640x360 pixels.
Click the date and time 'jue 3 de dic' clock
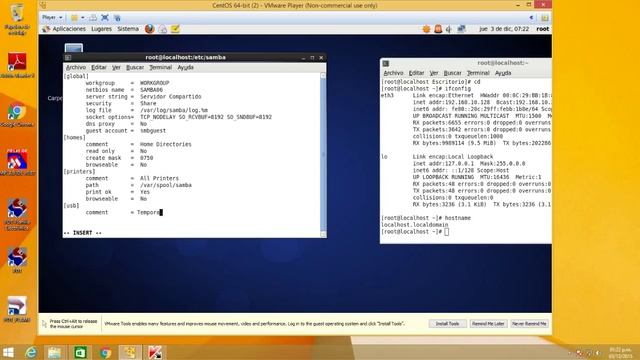(x=504, y=29)
